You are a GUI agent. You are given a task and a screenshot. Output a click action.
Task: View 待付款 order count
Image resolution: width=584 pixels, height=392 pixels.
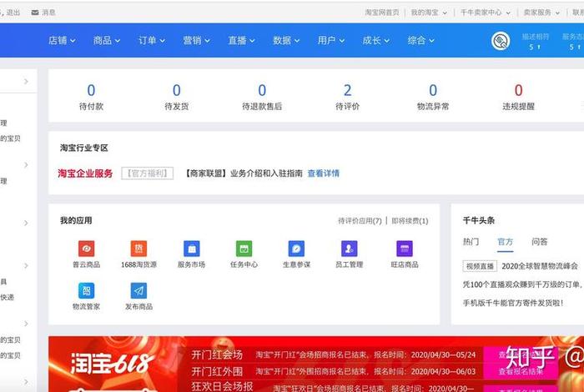pyautogui.click(x=91, y=97)
